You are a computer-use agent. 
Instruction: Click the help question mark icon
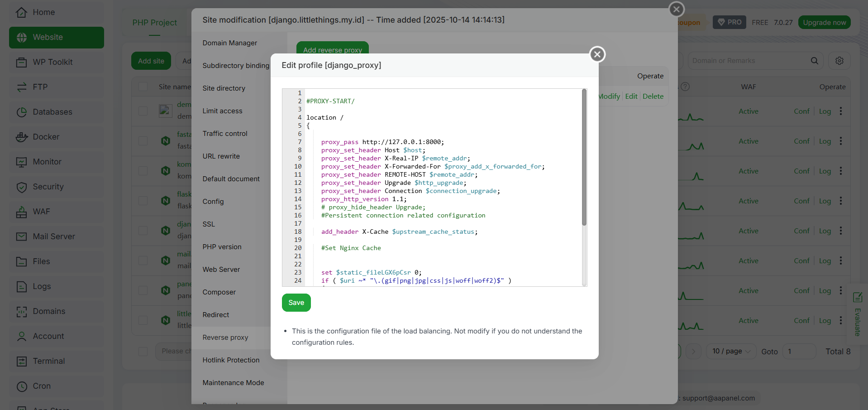[685, 87]
